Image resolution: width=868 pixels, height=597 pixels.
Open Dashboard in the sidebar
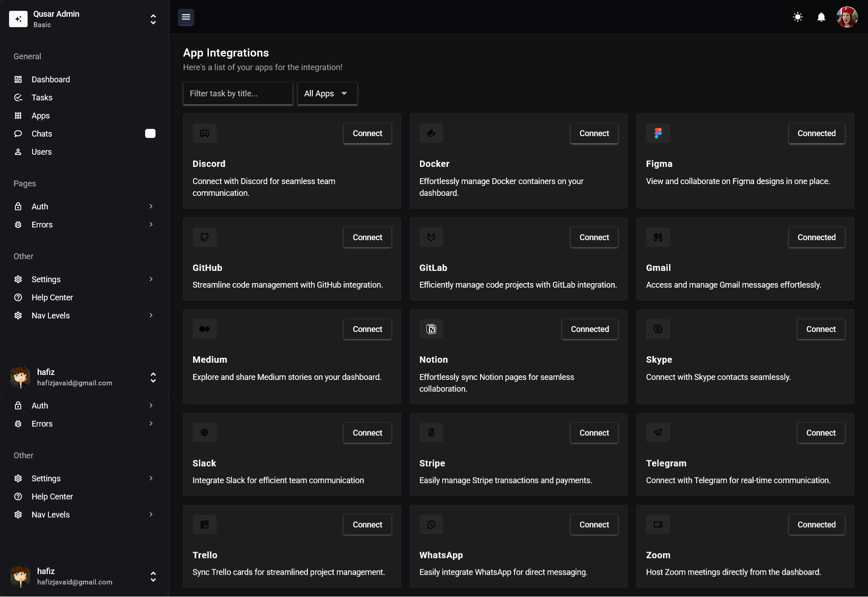pyautogui.click(x=51, y=80)
